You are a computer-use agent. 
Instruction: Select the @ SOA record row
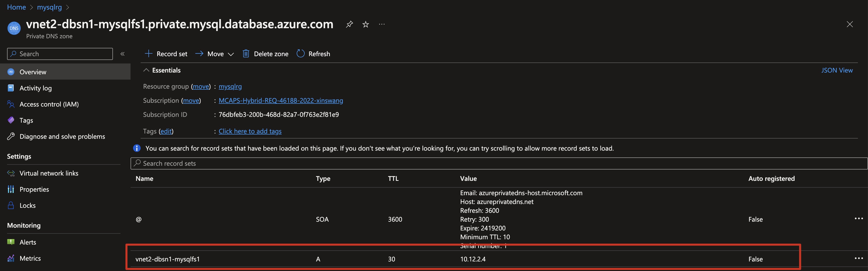click(499, 219)
